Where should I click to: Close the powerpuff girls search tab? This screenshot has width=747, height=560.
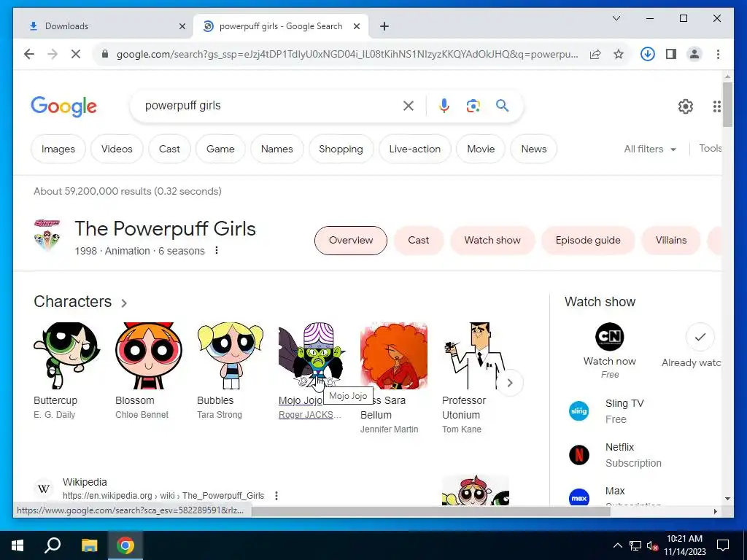pyautogui.click(x=356, y=26)
